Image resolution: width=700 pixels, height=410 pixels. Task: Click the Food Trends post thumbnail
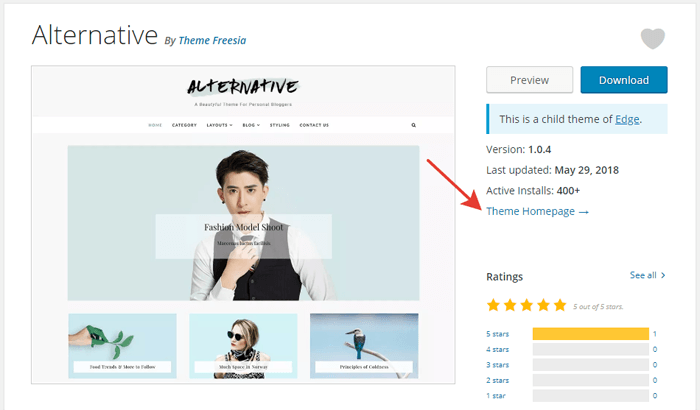pos(122,346)
